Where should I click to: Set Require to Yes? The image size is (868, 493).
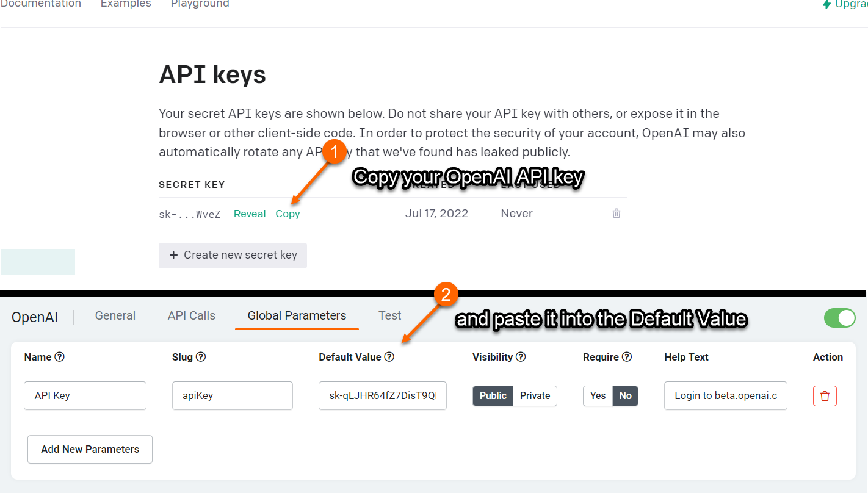(x=598, y=396)
